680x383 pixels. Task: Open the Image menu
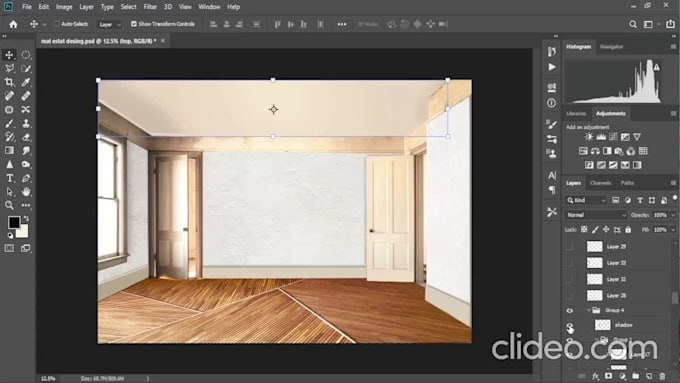point(64,7)
